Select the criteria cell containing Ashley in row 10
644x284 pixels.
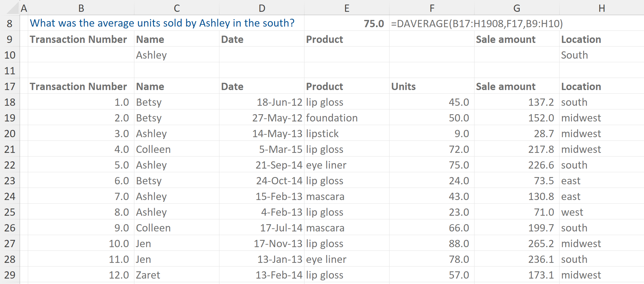[x=177, y=55]
